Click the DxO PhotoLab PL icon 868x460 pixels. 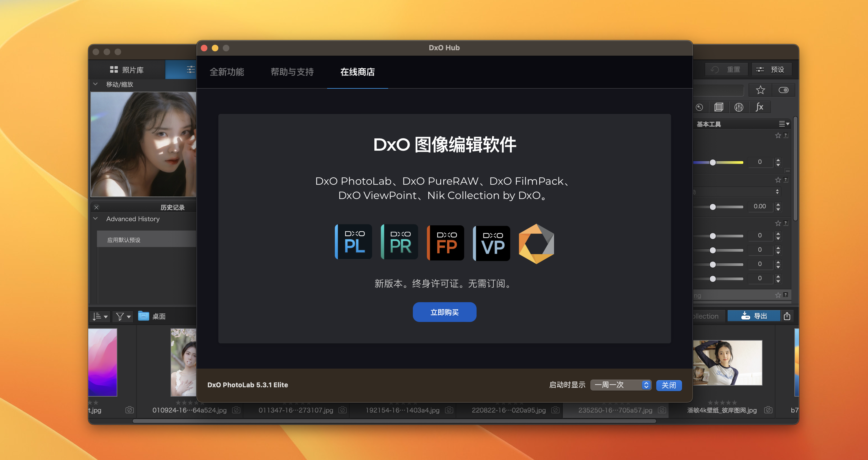pos(354,242)
